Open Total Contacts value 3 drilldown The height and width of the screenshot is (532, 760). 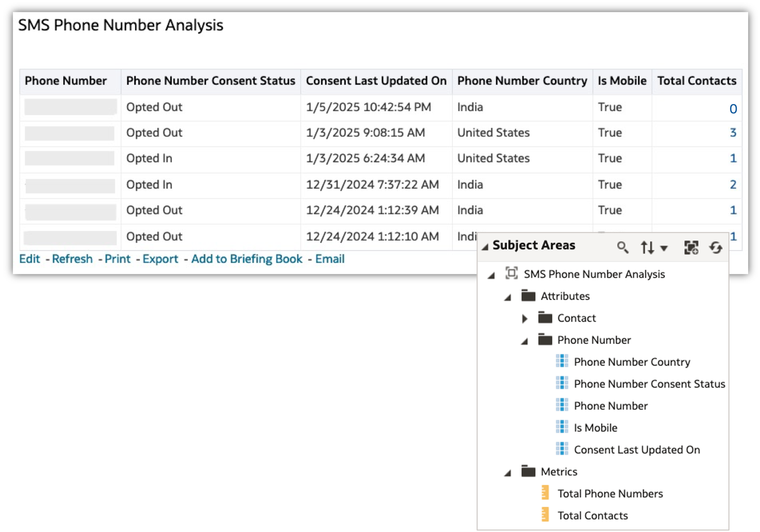[733, 132]
